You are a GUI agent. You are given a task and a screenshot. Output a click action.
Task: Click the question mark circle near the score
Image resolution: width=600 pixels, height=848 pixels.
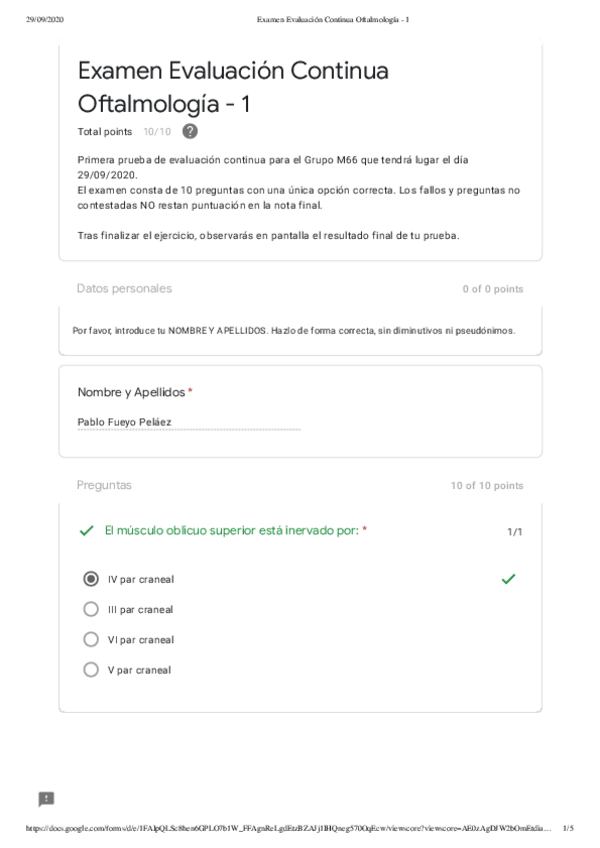tap(188, 131)
